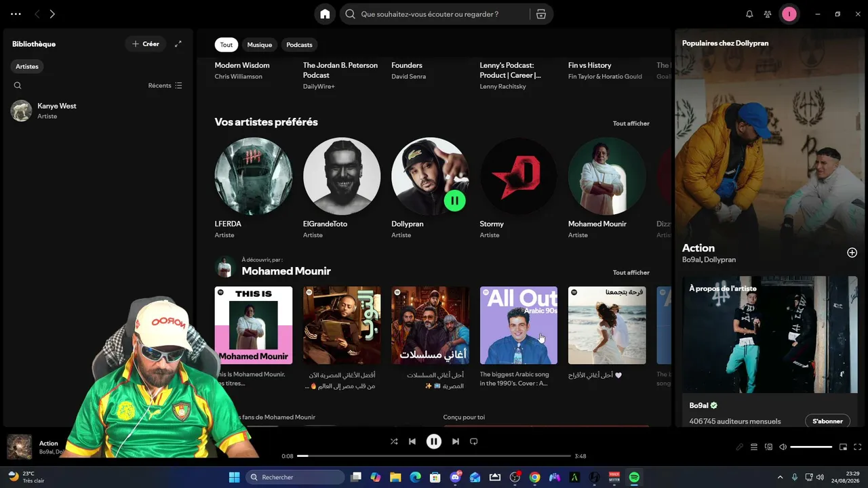Screen dimensions: 868x488
Task: Open Kanye West in the library
Action: (x=96, y=110)
